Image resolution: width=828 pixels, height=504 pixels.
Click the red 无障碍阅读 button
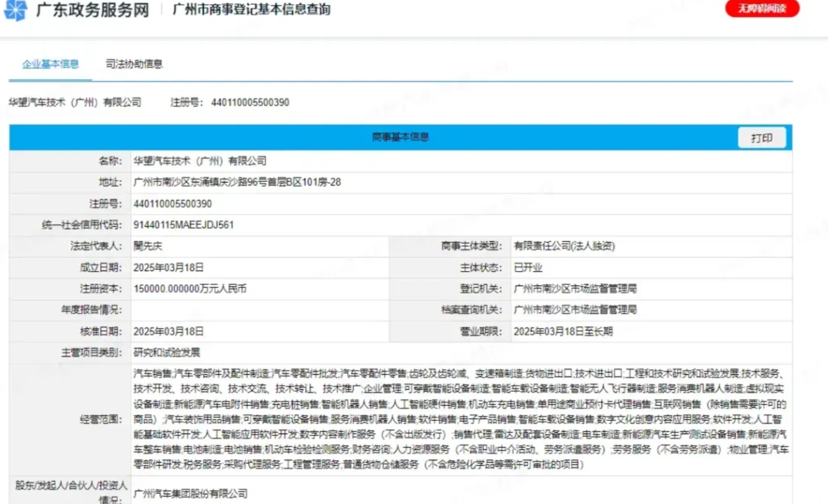click(762, 8)
